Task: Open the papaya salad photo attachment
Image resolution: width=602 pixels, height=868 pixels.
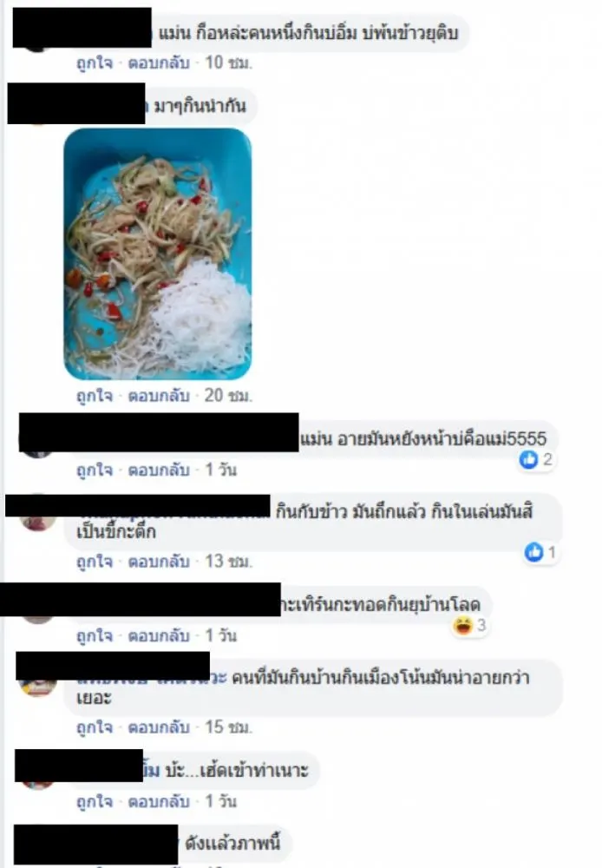Action: click(158, 254)
